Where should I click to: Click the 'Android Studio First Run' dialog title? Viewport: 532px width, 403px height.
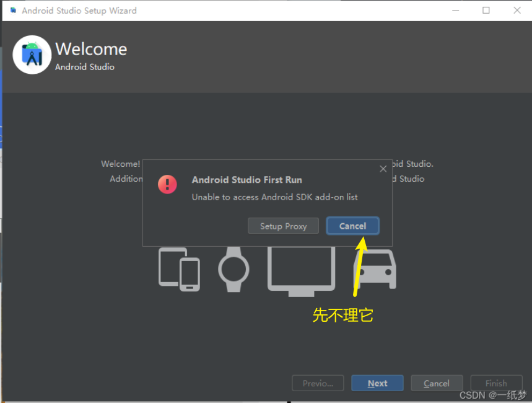247,180
